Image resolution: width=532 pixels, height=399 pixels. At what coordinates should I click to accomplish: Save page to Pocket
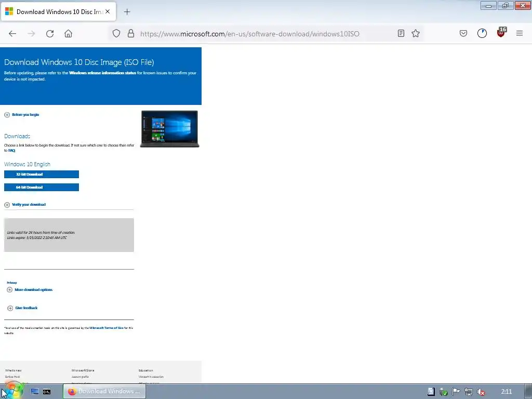click(x=463, y=33)
